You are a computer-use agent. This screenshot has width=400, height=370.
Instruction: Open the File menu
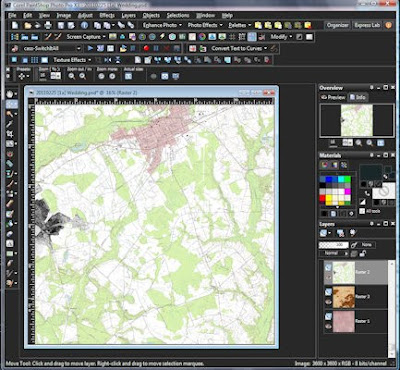coord(12,15)
